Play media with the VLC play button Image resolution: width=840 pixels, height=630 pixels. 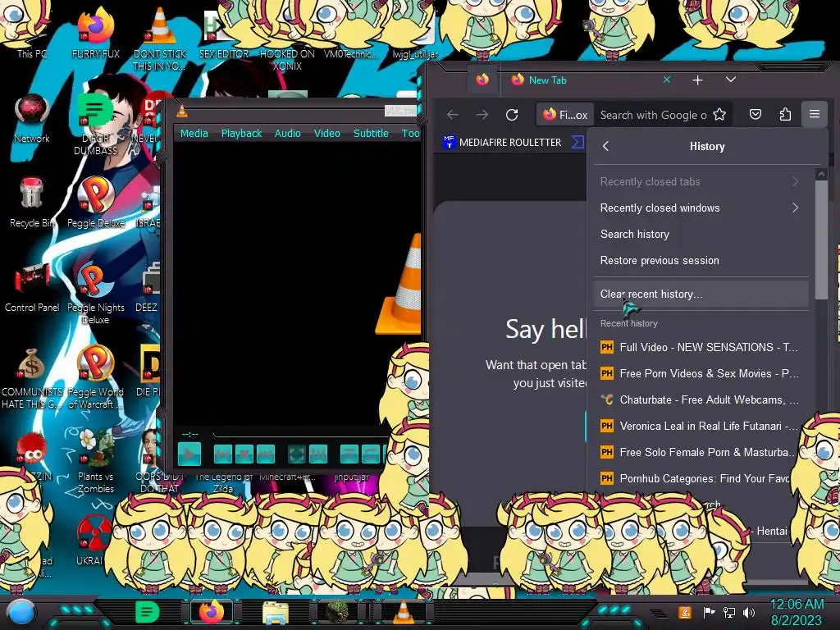click(189, 454)
